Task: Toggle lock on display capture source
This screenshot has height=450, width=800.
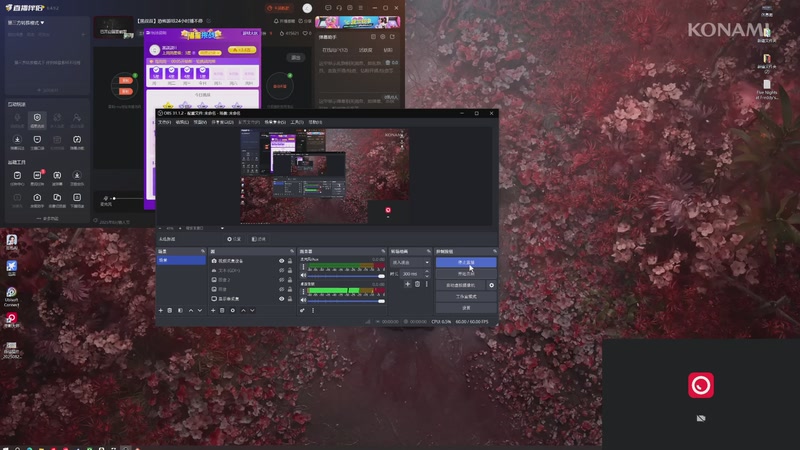Action: (290, 298)
